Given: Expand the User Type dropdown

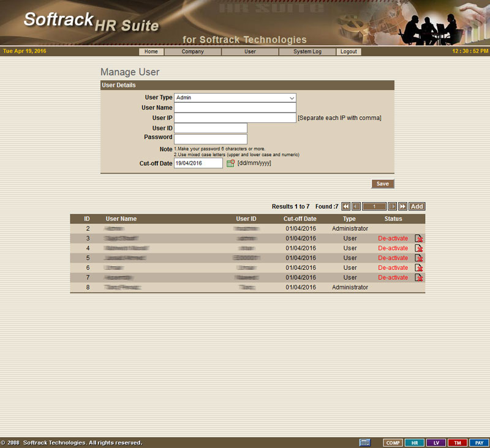Looking at the screenshot, I should (235, 97).
